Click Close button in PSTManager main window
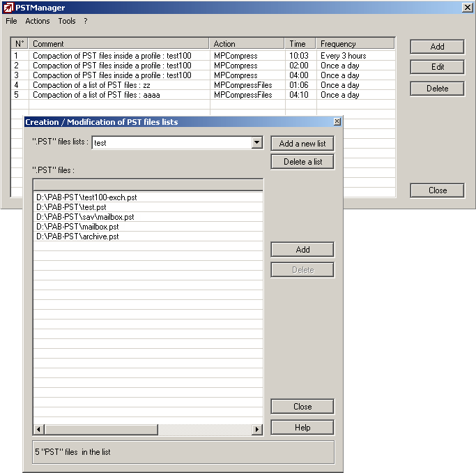Image resolution: width=476 pixels, height=473 pixels. (437, 190)
